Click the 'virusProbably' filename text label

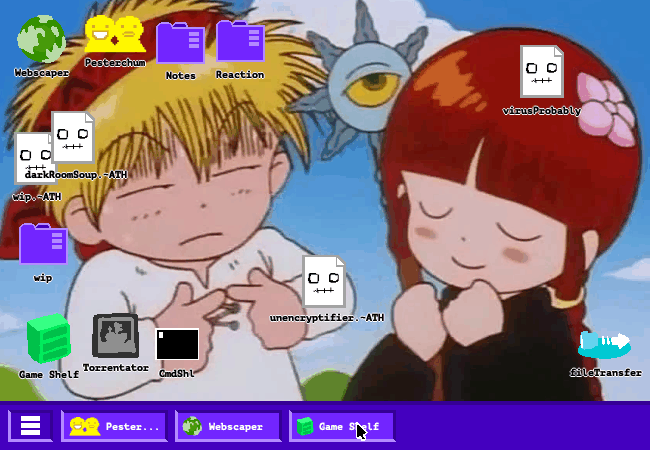(541, 111)
